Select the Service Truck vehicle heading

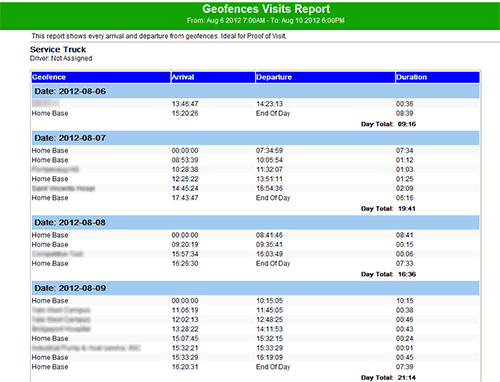point(58,50)
